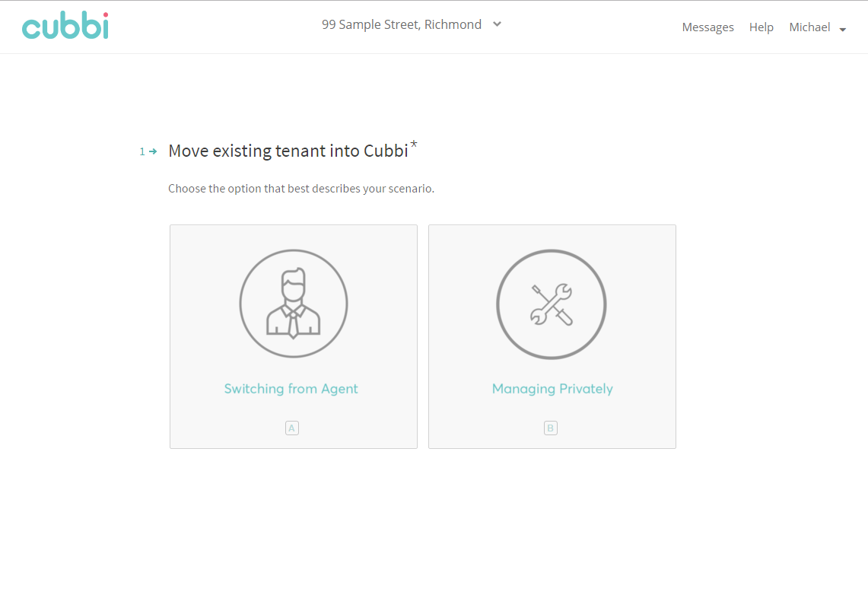Click the Move existing tenant into Cubbi heading
The height and width of the screenshot is (611, 868).
(x=288, y=151)
